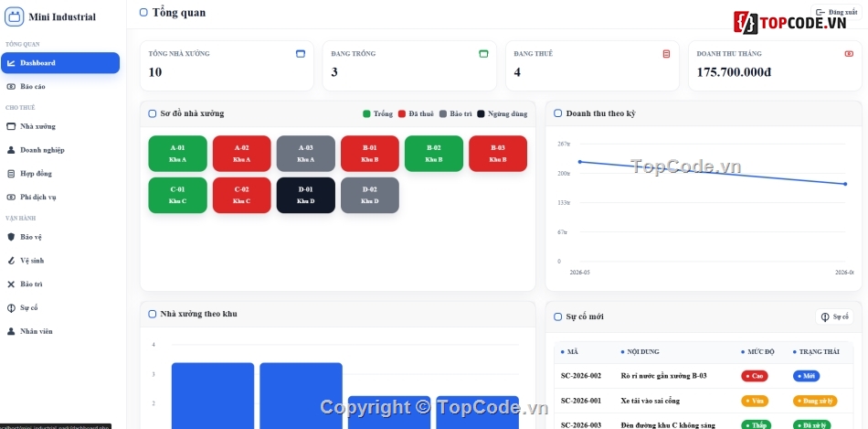
Task: Click the red Đã thuê legend swatch
Action: [x=402, y=113]
